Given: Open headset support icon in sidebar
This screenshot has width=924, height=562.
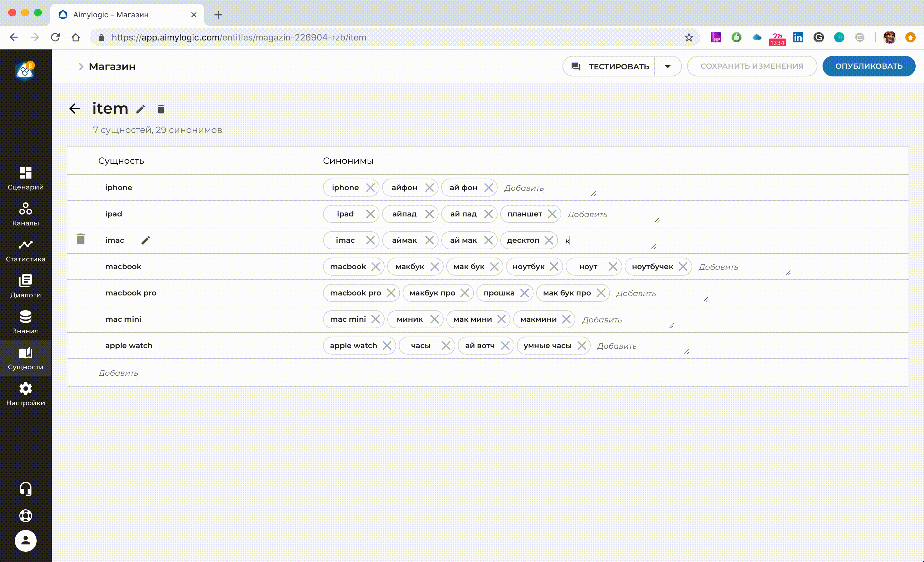Looking at the screenshot, I should pos(25,488).
